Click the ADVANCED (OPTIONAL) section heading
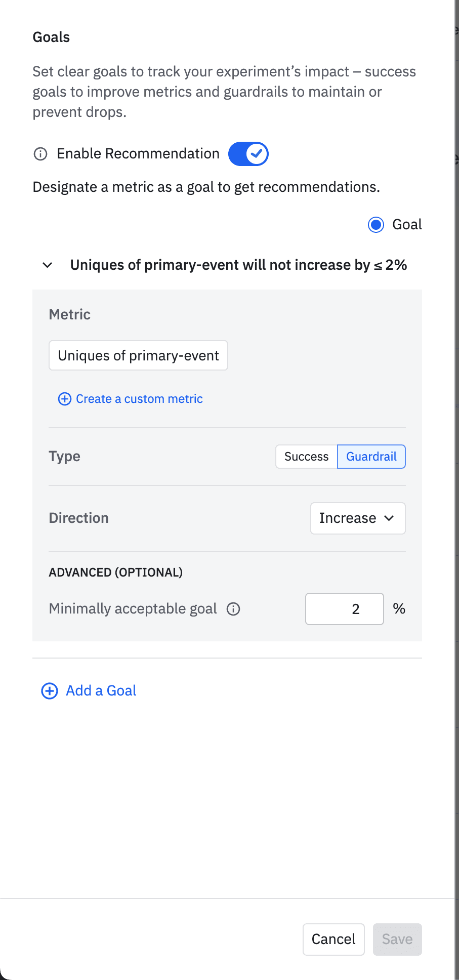Viewport: 459px width, 980px height. point(116,573)
